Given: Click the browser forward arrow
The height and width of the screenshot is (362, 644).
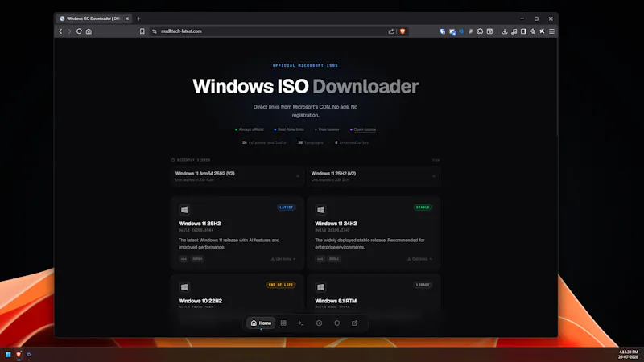Looking at the screenshot, I should (69, 31).
